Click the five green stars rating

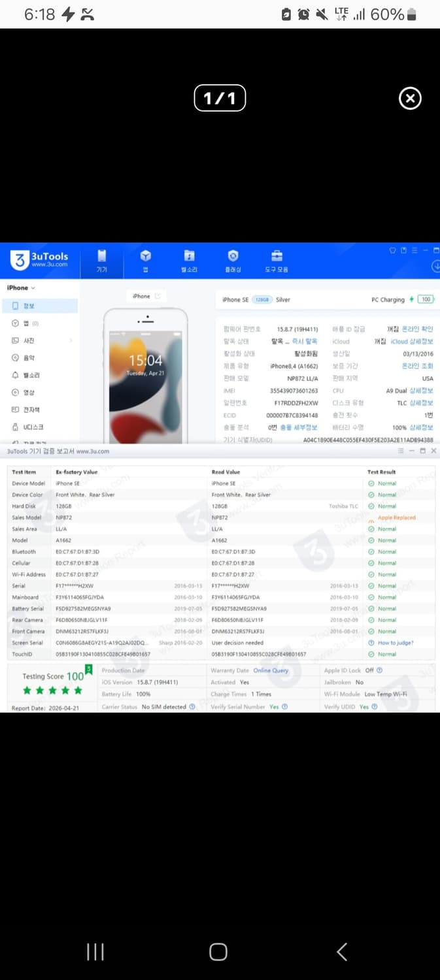tap(52, 691)
